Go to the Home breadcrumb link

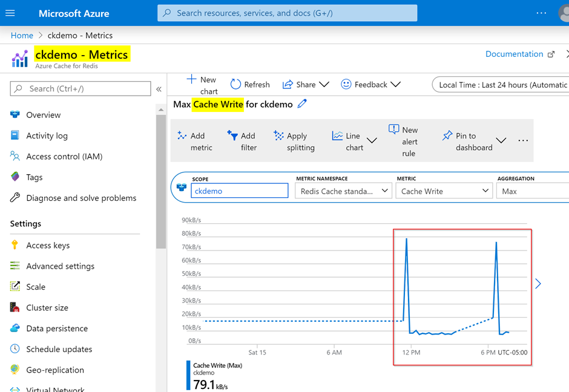point(22,35)
